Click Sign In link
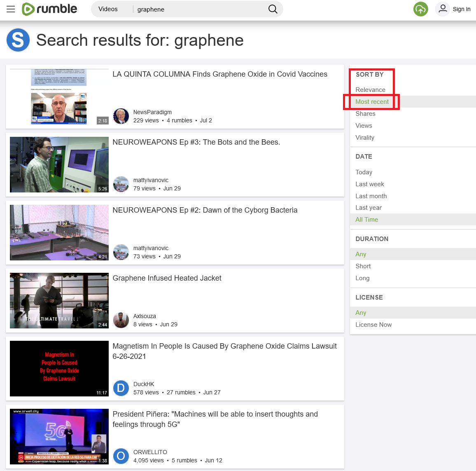This screenshot has width=476, height=471. tap(462, 9)
